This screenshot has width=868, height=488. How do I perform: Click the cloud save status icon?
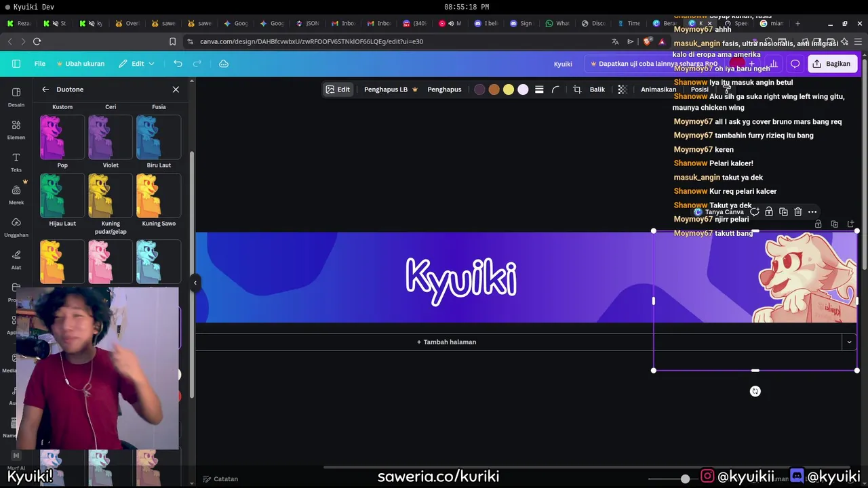(224, 64)
